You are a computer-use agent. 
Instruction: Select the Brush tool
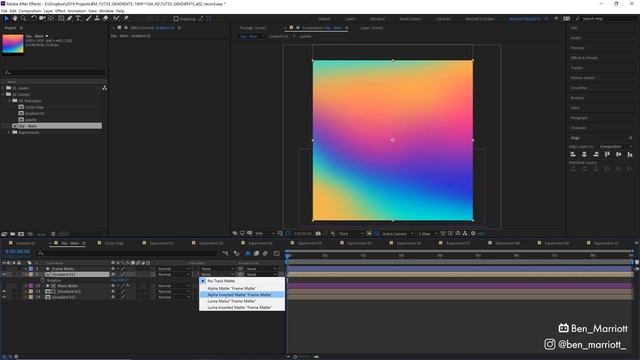pyautogui.click(x=89, y=18)
